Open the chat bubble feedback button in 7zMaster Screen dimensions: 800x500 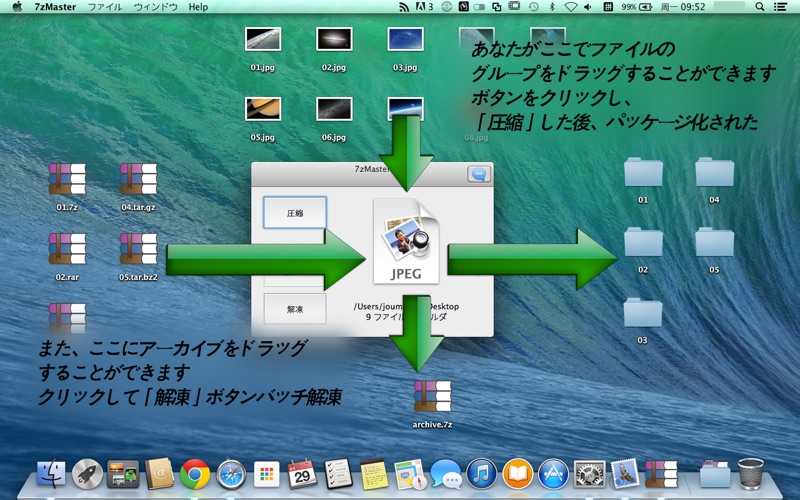479,174
